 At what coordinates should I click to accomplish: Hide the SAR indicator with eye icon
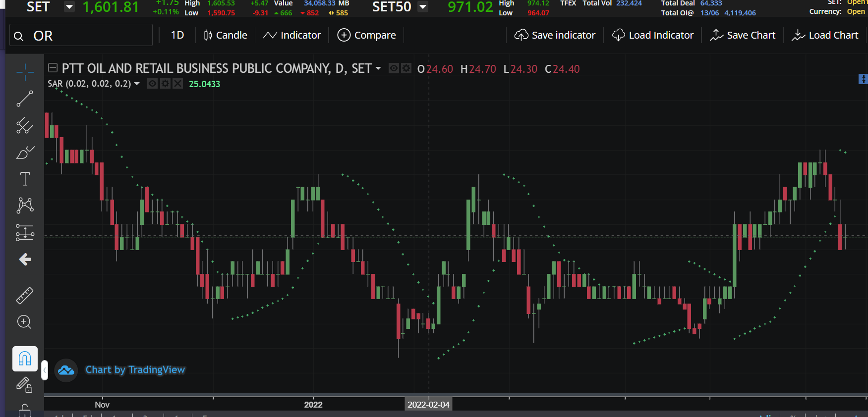(x=153, y=84)
